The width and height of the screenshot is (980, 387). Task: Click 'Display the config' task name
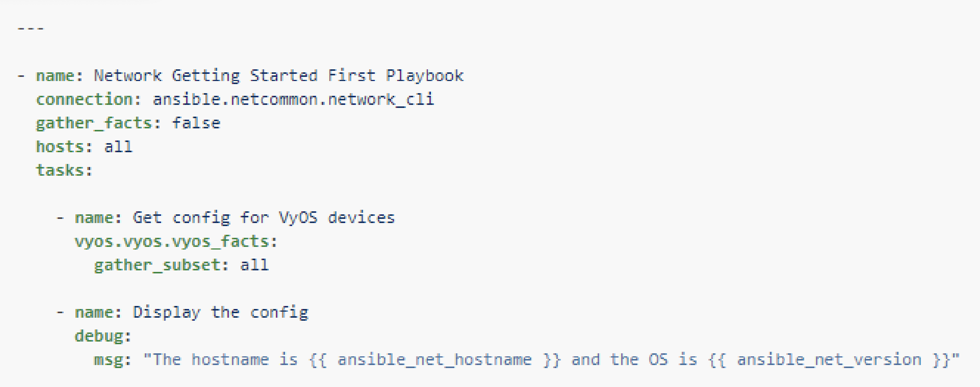coord(221,313)
